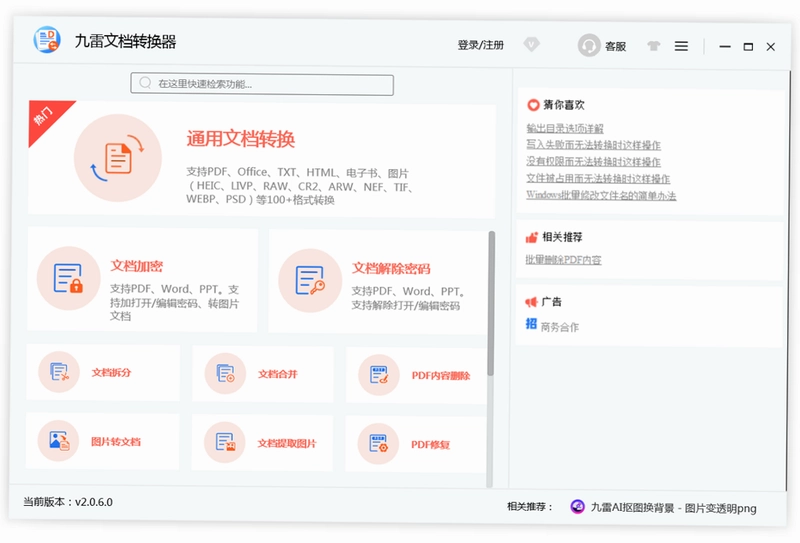Image resolution: width=800 pixels, height=543 pixels.
Task: Open the hamburger main menu
Action: point(681,46)
